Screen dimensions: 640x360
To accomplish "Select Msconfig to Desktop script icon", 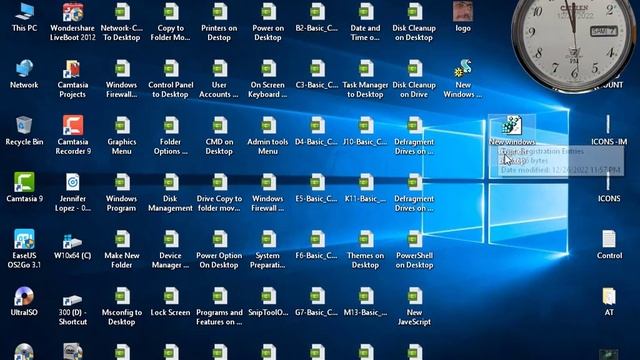I will tap(122, 296).
